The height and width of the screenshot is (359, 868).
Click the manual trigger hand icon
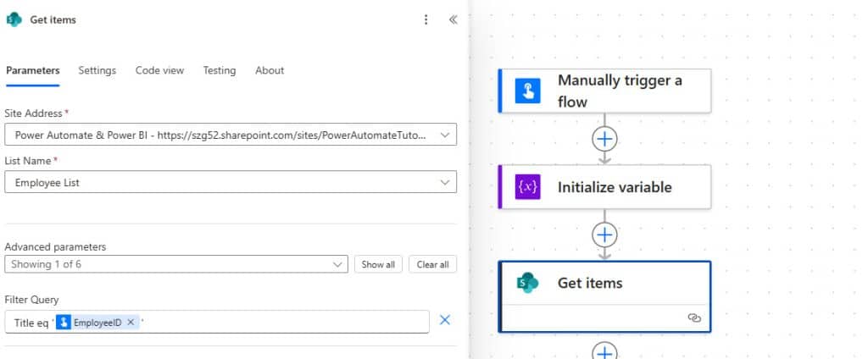[527, 91]
